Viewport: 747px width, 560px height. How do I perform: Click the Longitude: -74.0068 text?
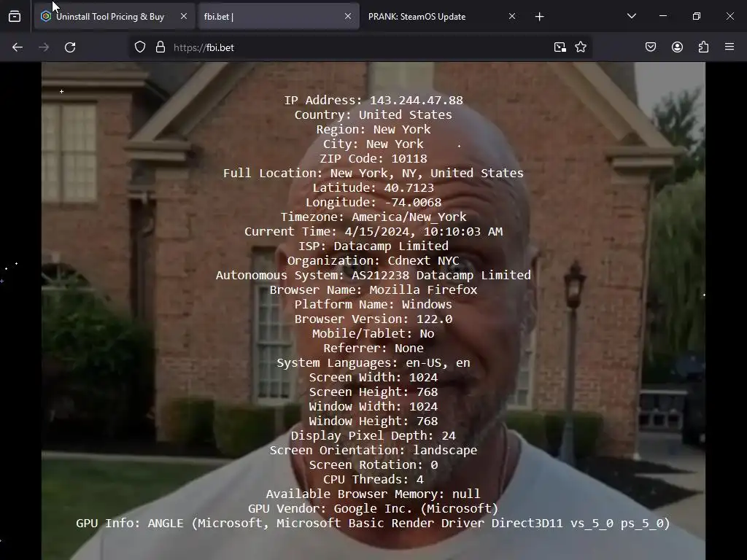tap(373, 203)
